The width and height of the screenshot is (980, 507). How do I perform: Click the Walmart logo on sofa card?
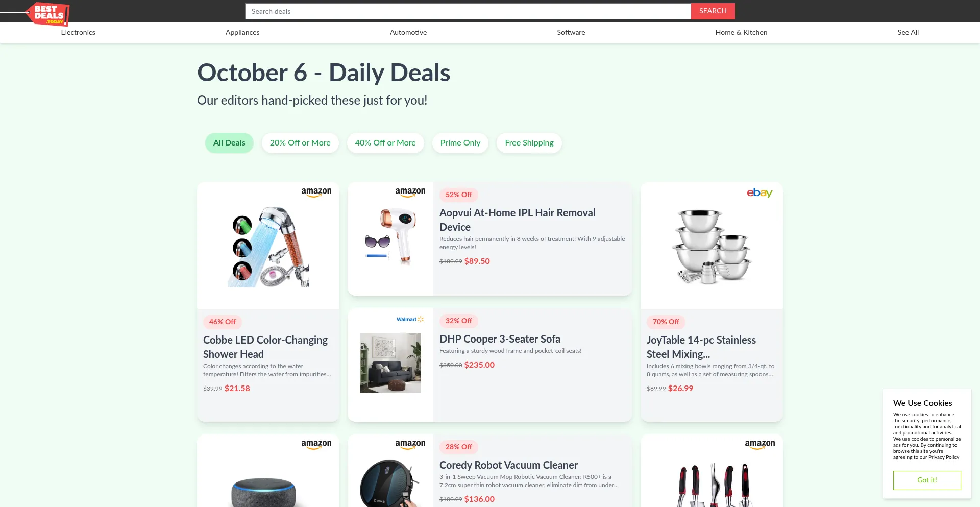[x=410, y=319]
